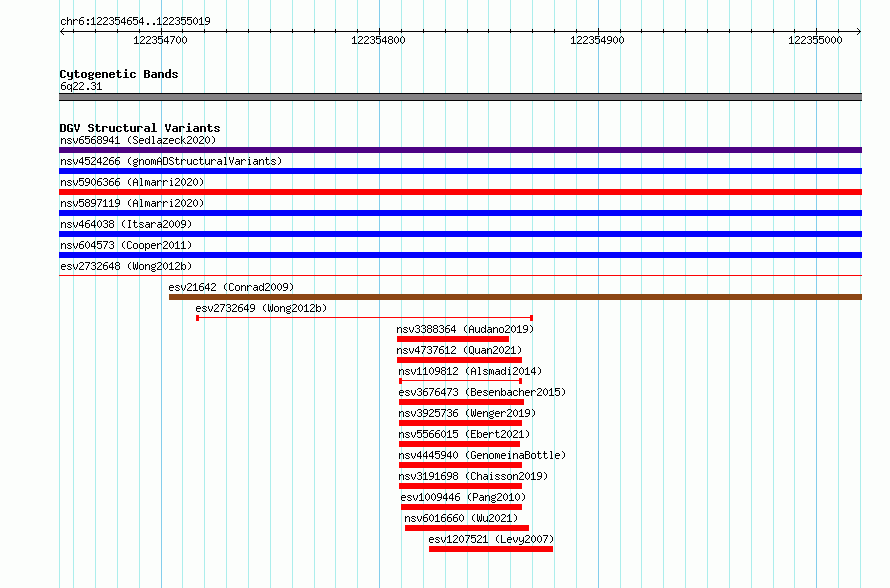Click the 122355000 ruler position
This screenshot has height=588, width=890.
tap(816, 40)
